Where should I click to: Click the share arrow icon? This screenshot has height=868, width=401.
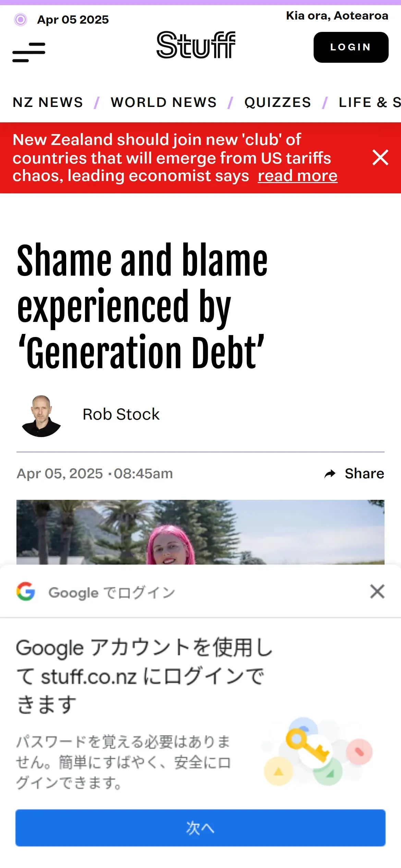[330, 474]
